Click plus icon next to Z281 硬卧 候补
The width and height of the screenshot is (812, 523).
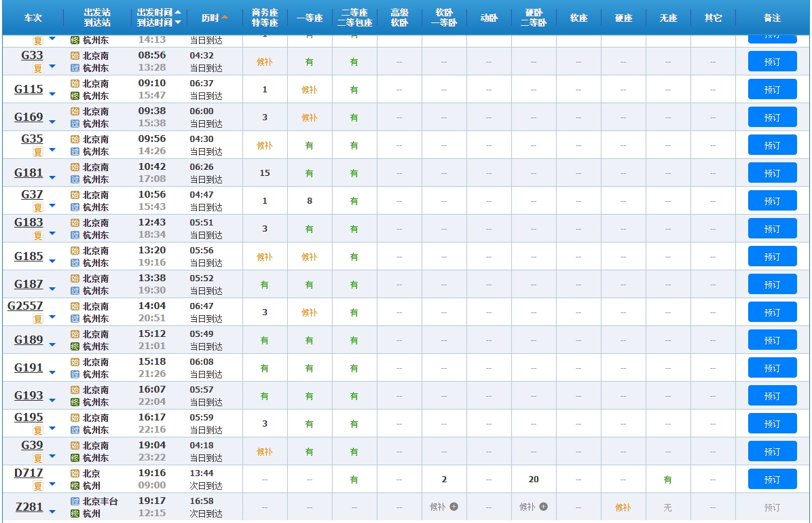[x=543, y=507]
